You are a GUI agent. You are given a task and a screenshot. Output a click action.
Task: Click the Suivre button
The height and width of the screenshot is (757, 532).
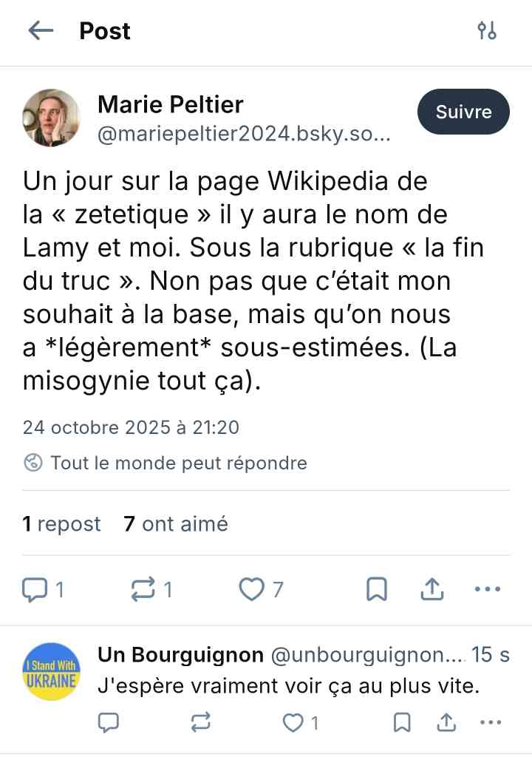(x=463, y=112)
